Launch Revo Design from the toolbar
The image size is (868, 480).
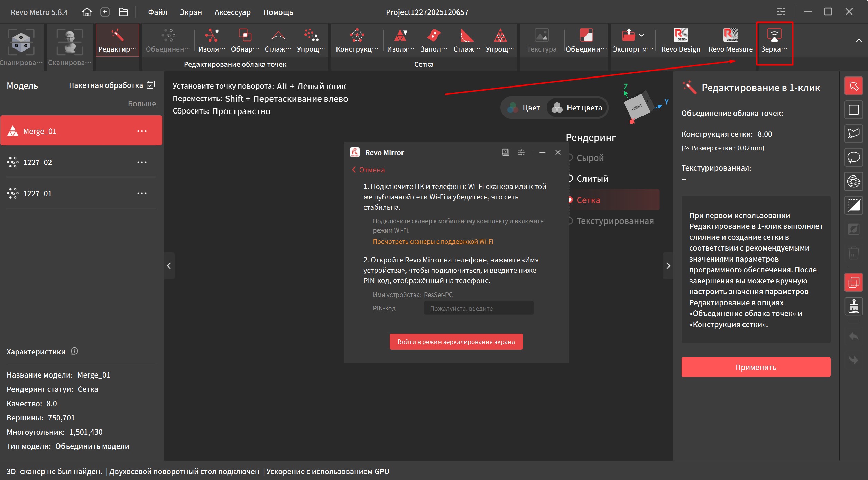point(680,40)
